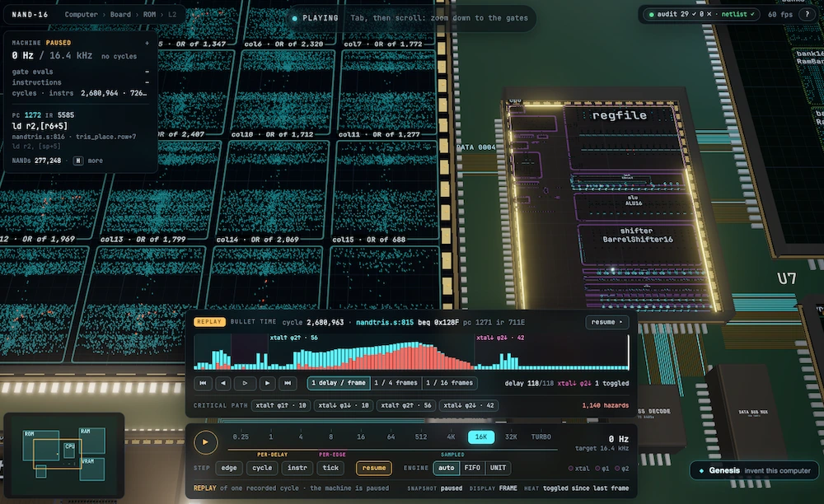This screenshot has width=824, height=504.
Task: Select critical path xtal↑ φ1↑ · 10
Action: [281, 405]
